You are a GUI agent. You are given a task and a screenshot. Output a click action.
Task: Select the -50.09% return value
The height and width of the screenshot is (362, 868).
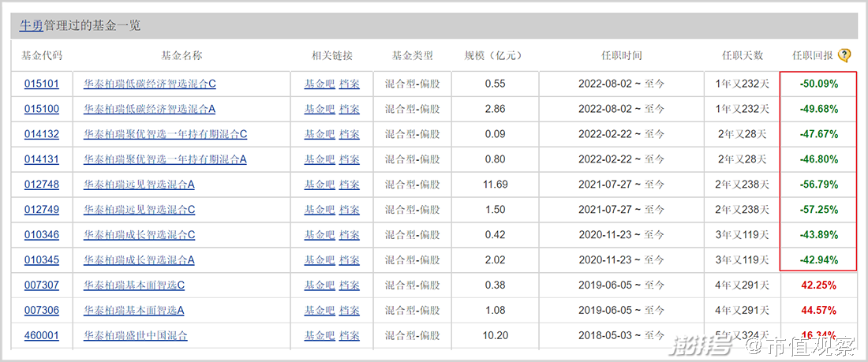click(x=819, y=84)
